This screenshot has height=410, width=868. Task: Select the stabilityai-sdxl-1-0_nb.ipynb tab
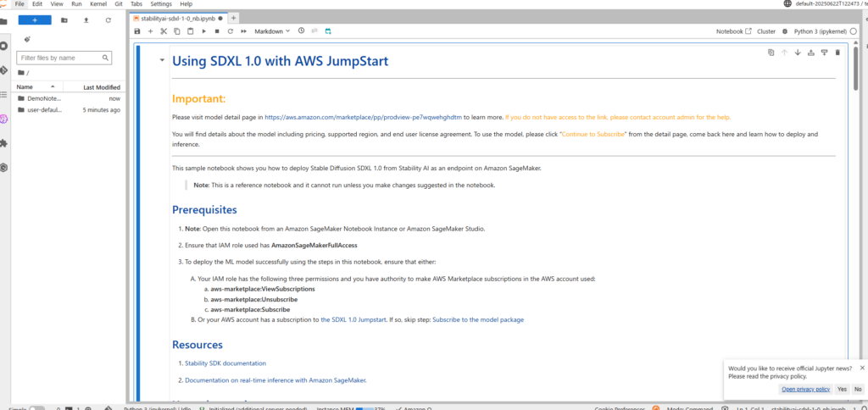point(178,19)
